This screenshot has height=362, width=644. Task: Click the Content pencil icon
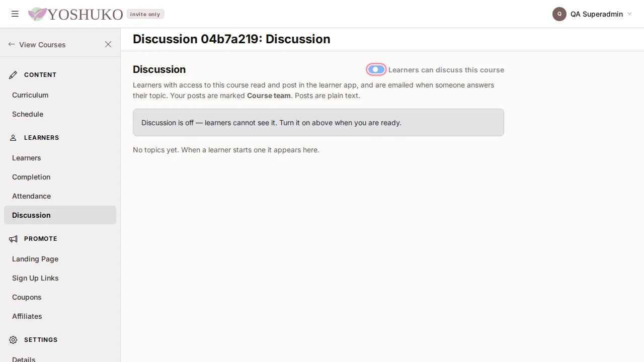point(13,75)
